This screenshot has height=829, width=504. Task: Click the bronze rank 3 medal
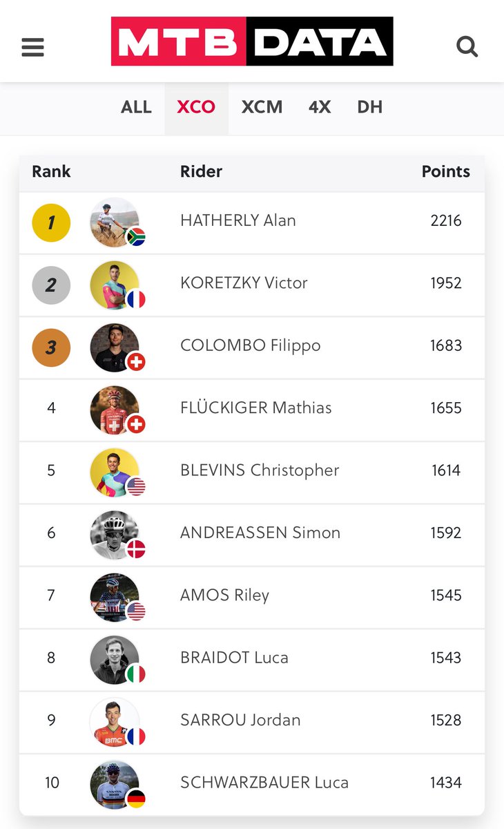click(x=51, y=347)
